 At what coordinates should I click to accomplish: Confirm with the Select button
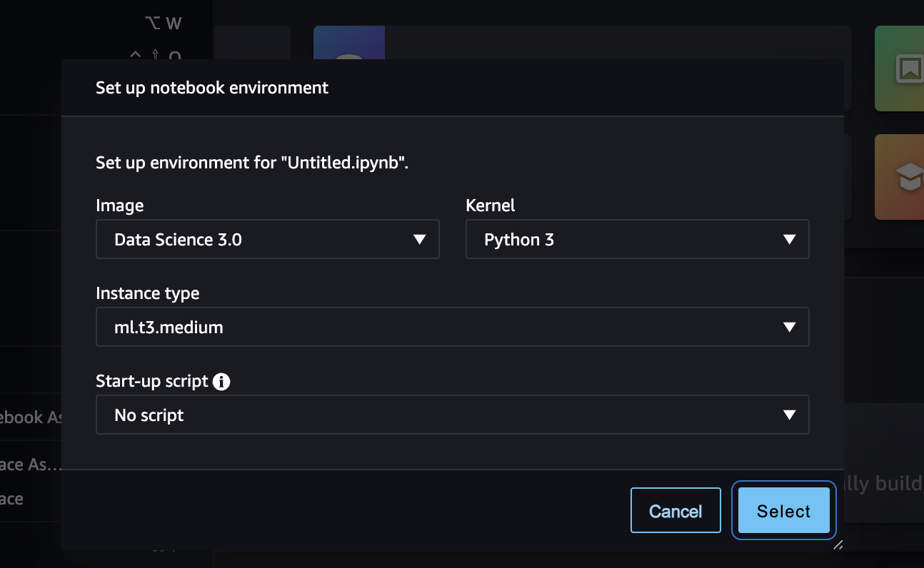pyautogui.click(x=783, y=511)
